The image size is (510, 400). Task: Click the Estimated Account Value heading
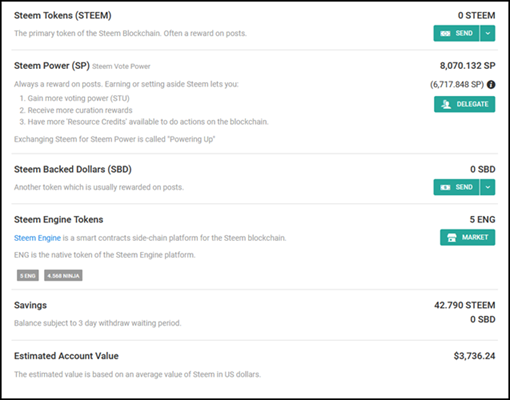(x=66, y=356)
